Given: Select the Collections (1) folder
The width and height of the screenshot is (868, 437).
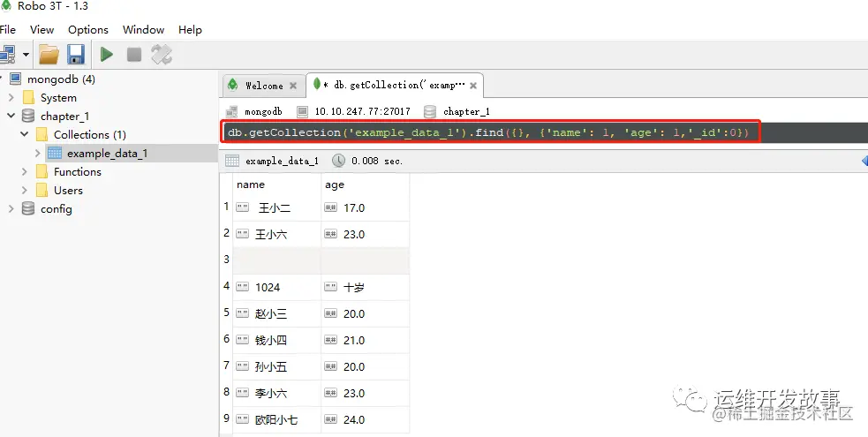Looking at the screenshot, I should (90, 135).
